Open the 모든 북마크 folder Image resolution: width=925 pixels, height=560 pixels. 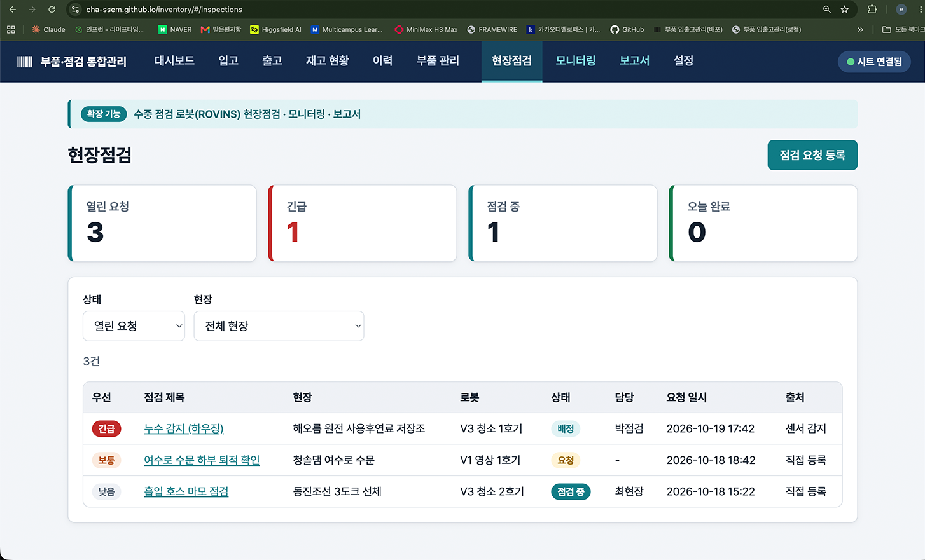[x=903, y=29]
